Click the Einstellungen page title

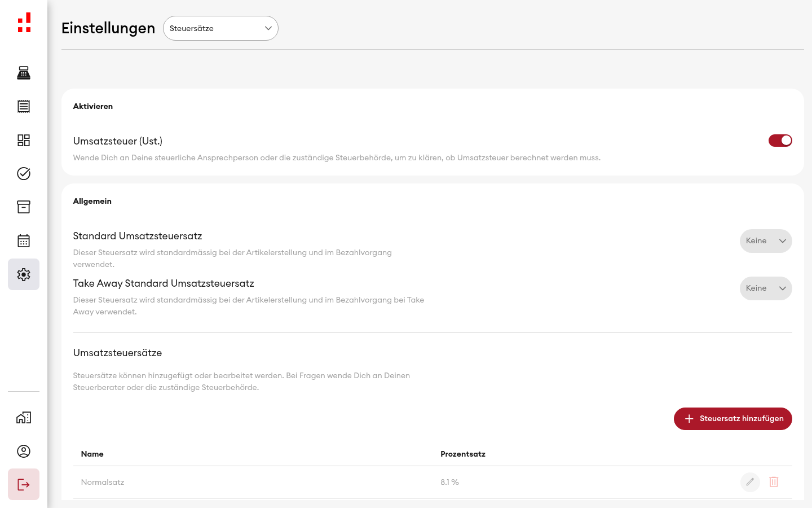coord(108,28)
